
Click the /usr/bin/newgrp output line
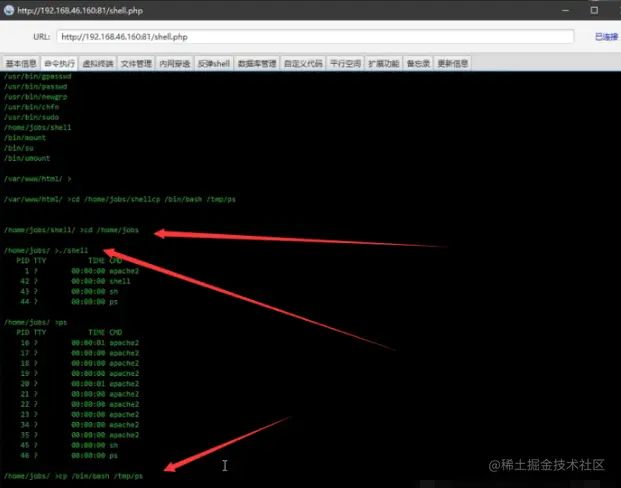36,97
